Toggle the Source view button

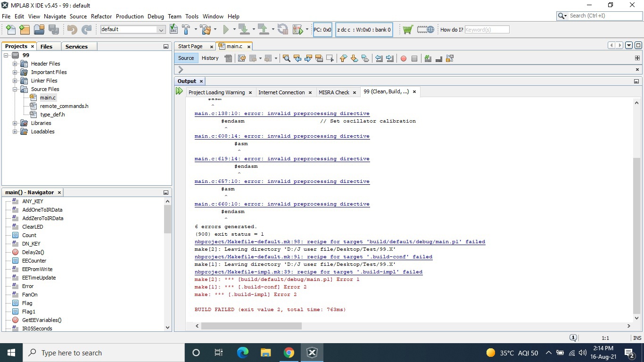pos(186,58)
